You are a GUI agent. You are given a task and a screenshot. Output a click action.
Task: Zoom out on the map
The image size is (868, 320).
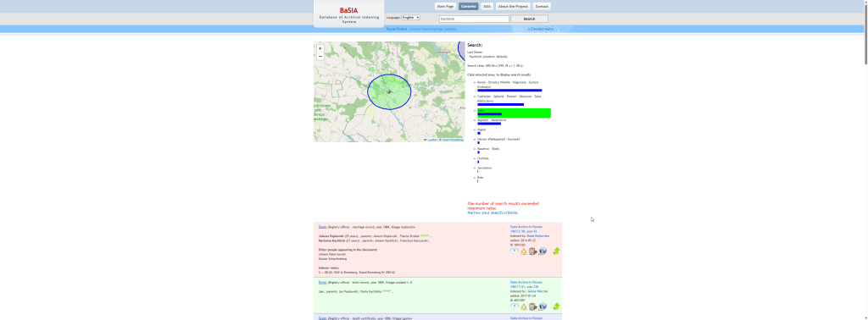(320, 57)
